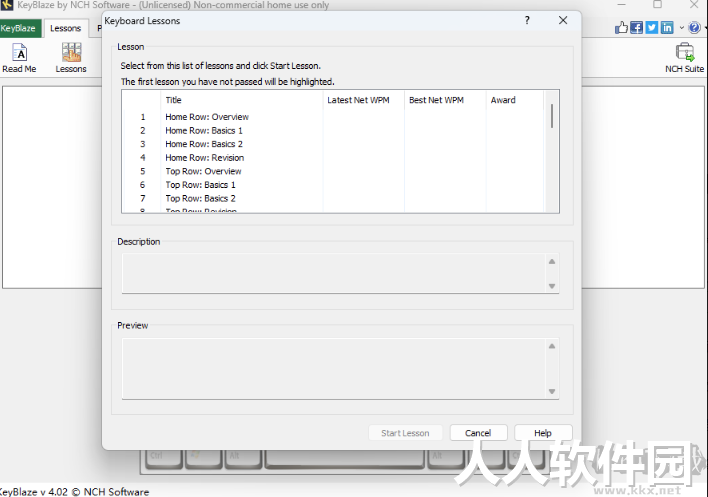Click lesson number 1 cell
Image resolution: width=708 pixels, height=497 pixels.
[x=143, y=117]
